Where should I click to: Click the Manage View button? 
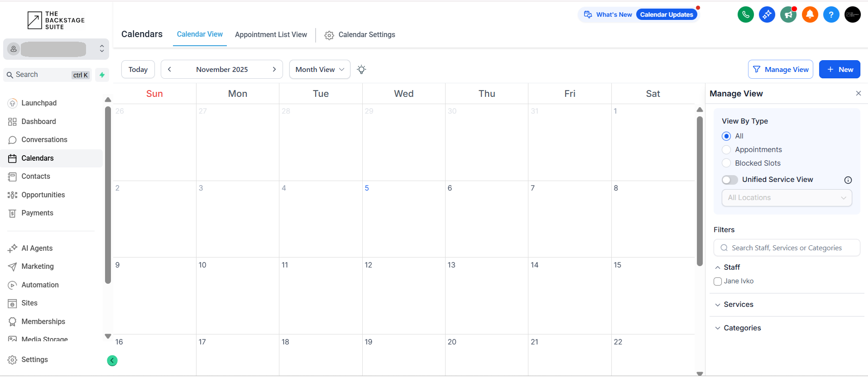pos(781,69)
